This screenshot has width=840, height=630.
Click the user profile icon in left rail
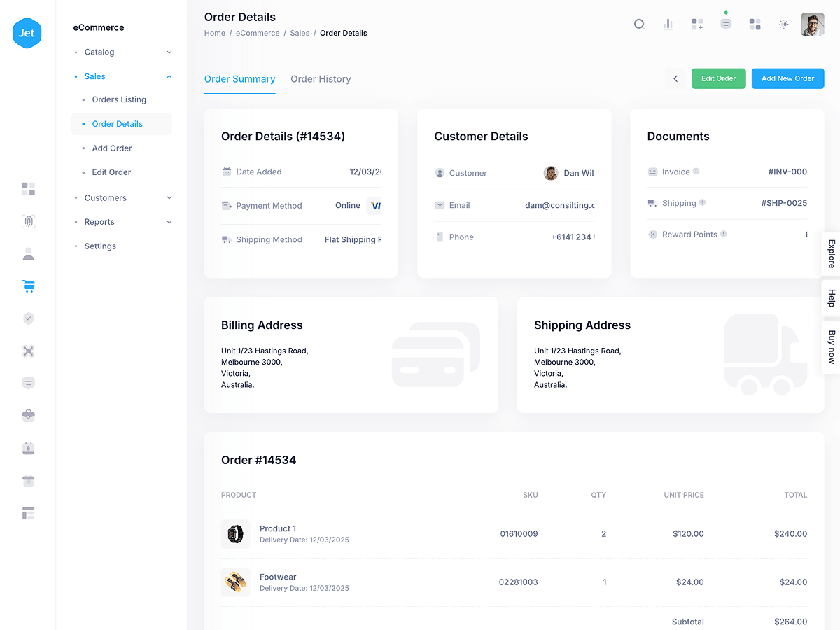29,253
